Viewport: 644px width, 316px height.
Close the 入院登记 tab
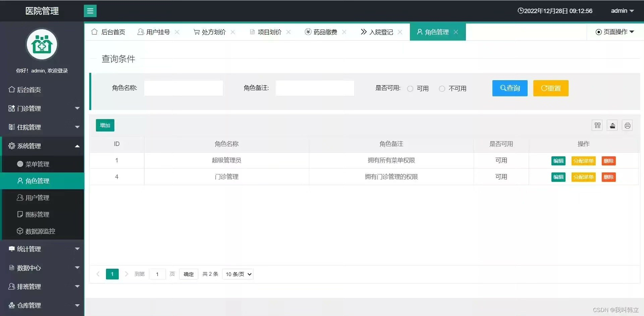(x=400, y=32)
